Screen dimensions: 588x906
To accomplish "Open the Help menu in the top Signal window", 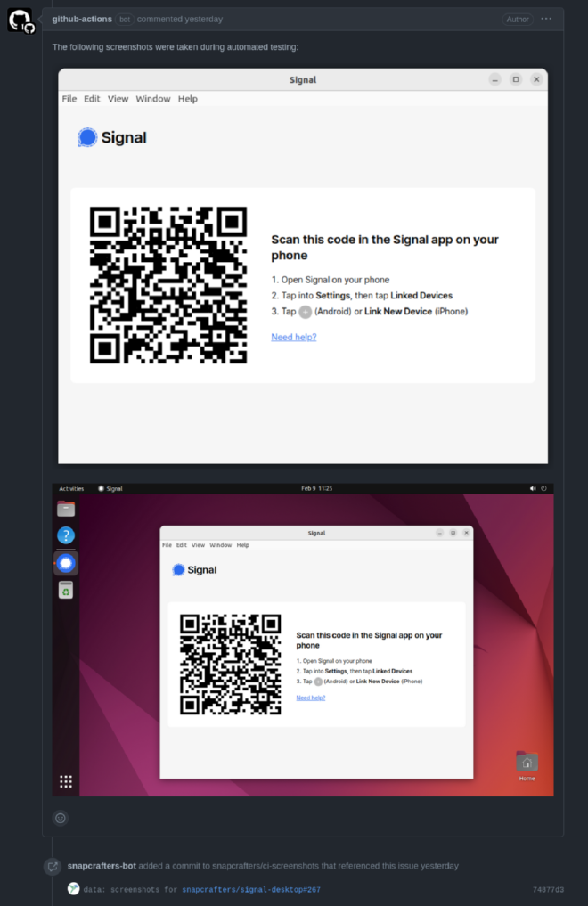I will [x=187, y=99].
